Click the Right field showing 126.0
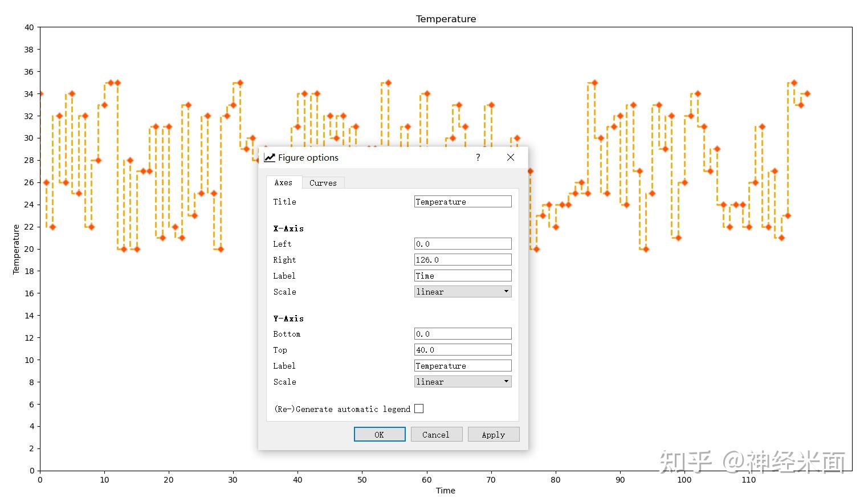The image size is (868, 498). (x=462, y=259)
